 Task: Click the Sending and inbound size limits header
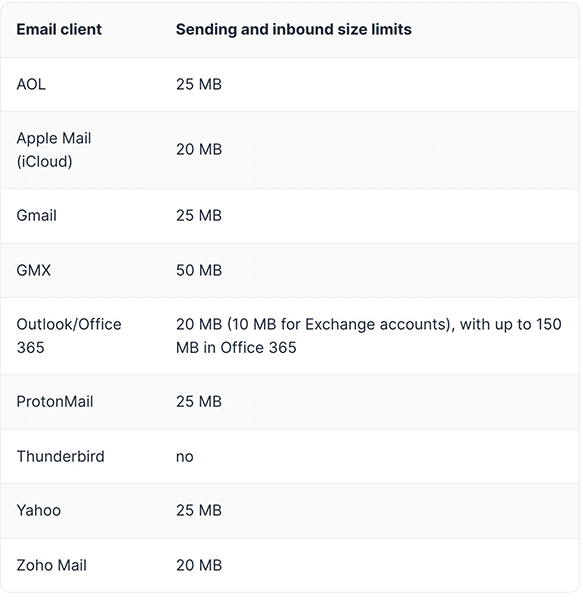[x=293, y=29]
